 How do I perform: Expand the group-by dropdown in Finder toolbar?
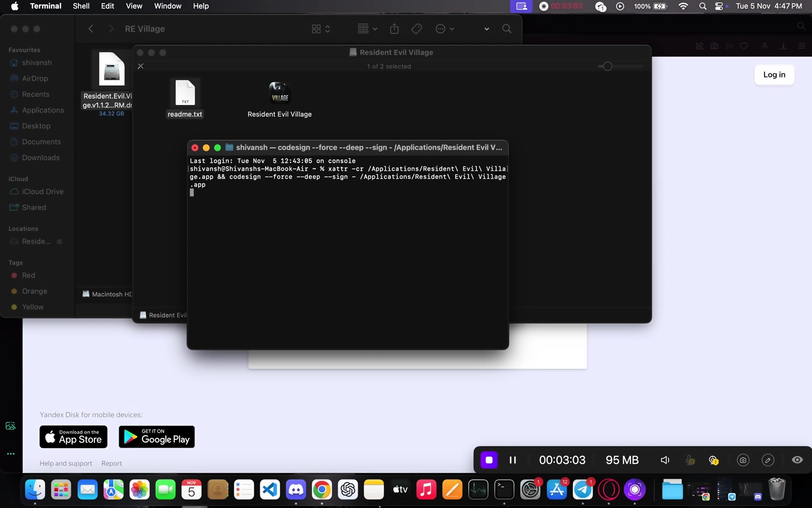click(x=367, y=29)
